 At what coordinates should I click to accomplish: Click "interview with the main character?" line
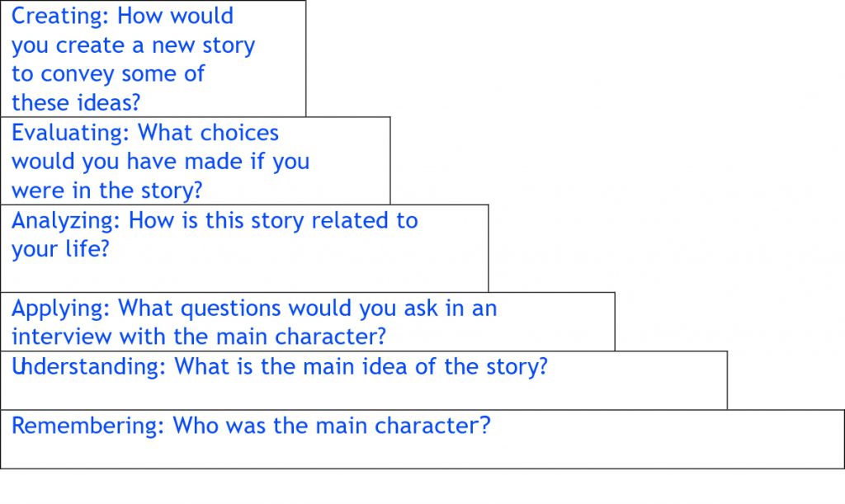199,337
